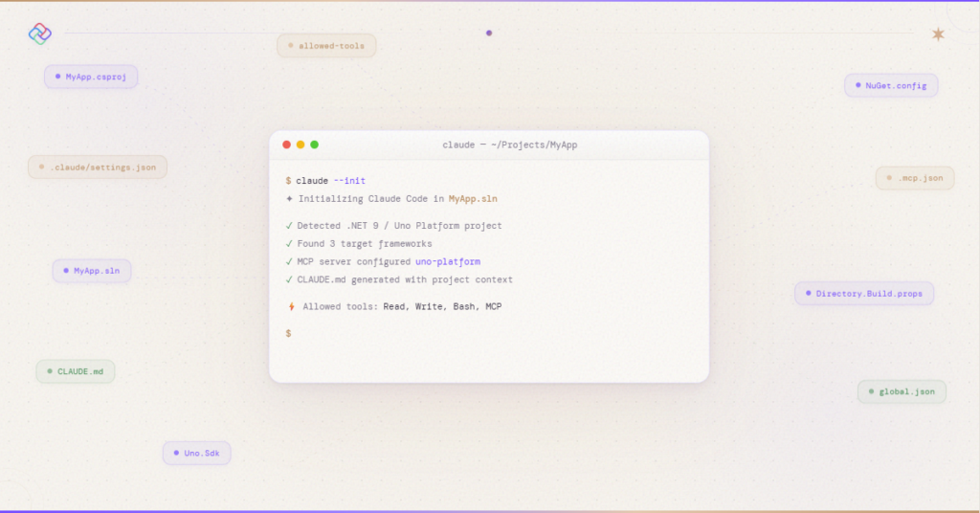The height and width of the screenshot is (513, 980).
Task: Click the lightning bolt icon before Allowed tools
Action: tap(291, 307)
